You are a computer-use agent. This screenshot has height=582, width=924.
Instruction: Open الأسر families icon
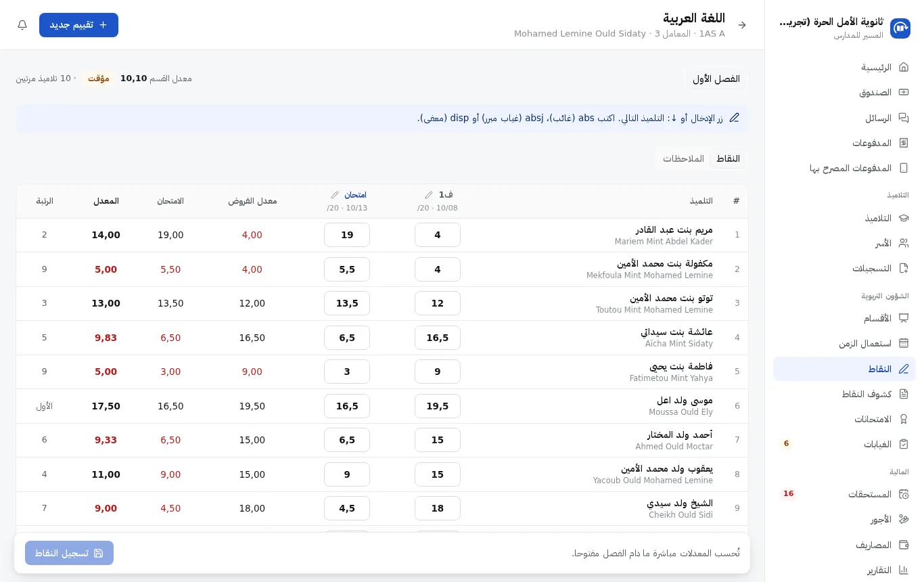[x=904, y=243]
